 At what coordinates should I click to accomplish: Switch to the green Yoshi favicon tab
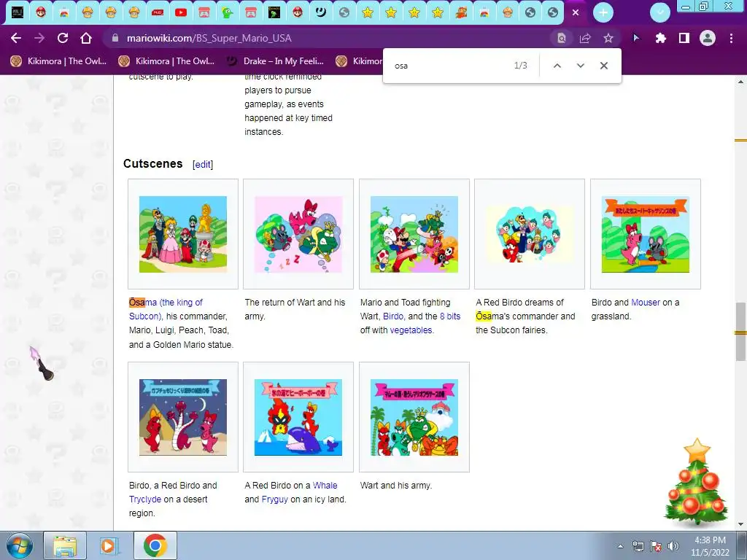(x=228, y=13)
